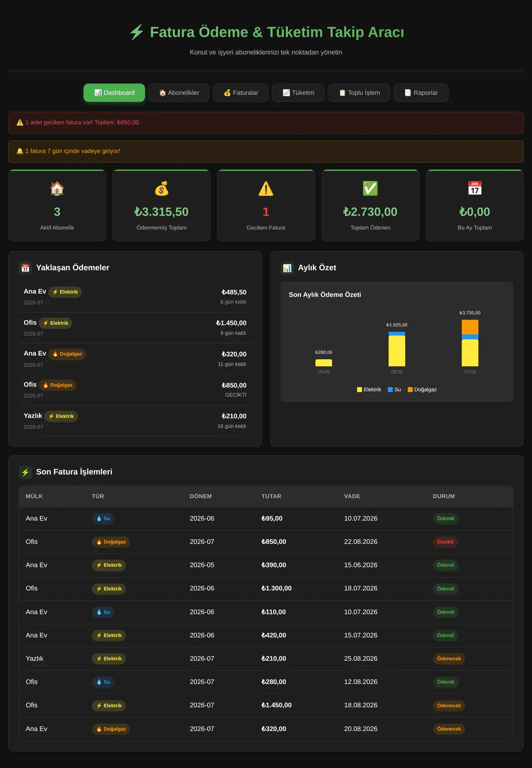Click the Ödenecek badge in the Yazlık row
532x768 pixels.
click(449, 659)
